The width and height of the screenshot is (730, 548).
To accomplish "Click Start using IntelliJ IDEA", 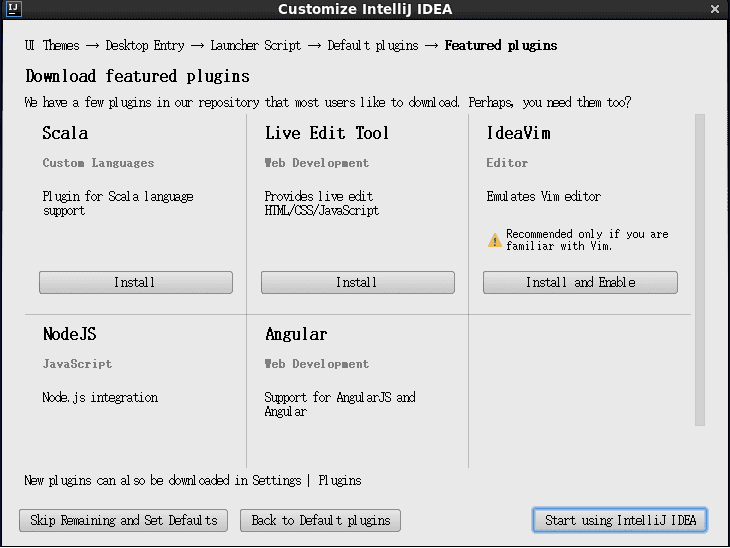I will point(620,520).
